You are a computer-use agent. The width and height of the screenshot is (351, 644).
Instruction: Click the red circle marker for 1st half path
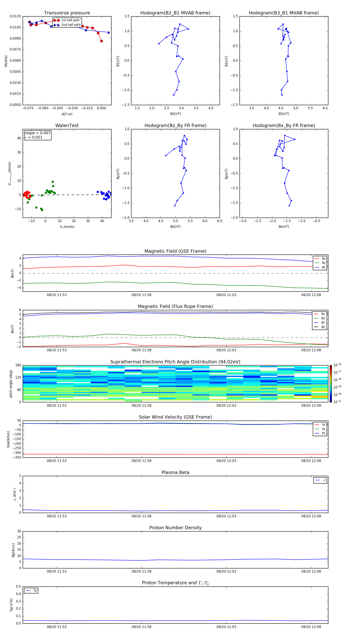point(56,20)
